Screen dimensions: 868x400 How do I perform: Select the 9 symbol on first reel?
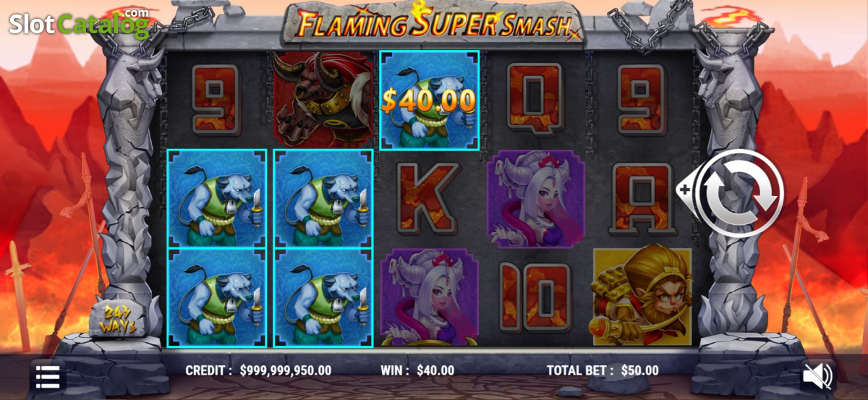216,99
